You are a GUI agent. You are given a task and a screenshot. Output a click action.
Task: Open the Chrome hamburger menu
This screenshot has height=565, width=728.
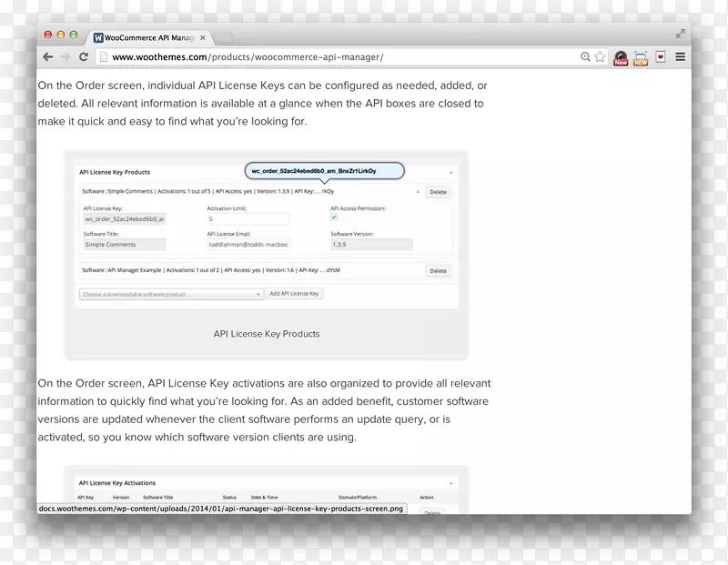[x=680, y=57]
